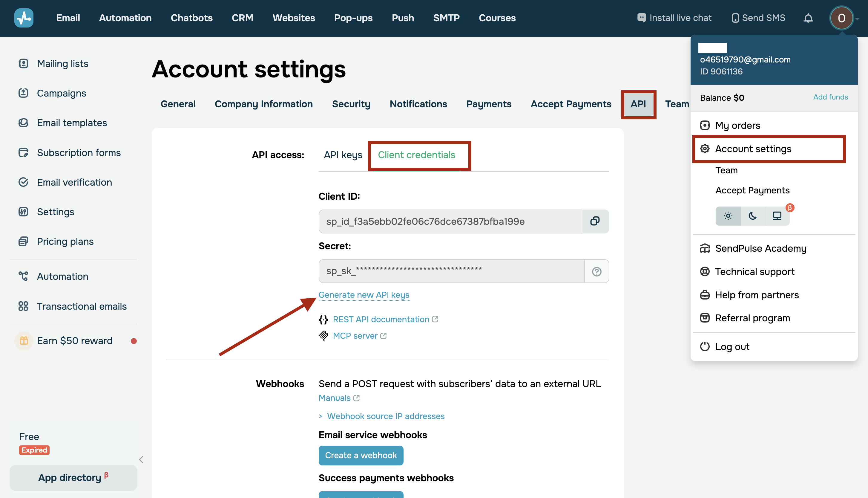The width and height of the screenshot is (868, 498).
Task: Click the Log out power icon
Action: coord(704,346)
